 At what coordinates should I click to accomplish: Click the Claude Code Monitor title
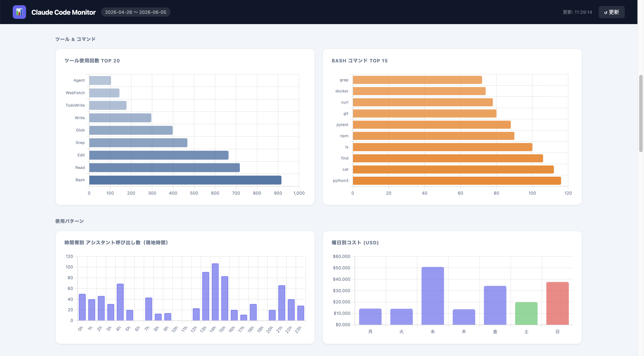coord(64,12)
